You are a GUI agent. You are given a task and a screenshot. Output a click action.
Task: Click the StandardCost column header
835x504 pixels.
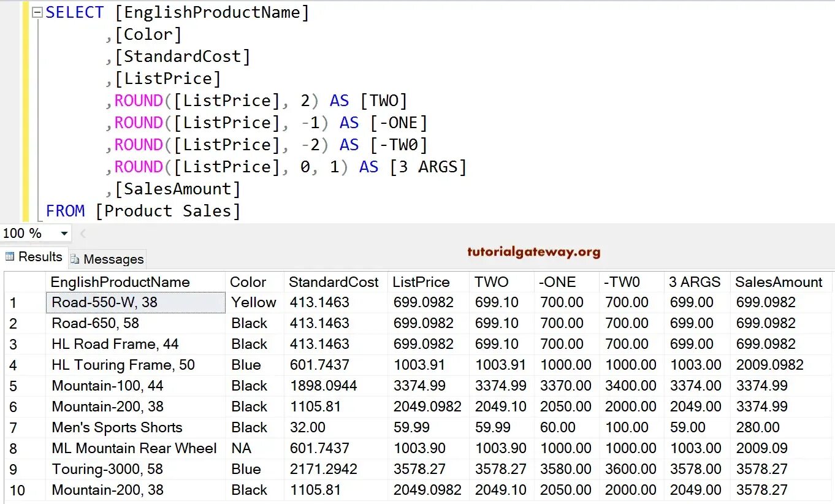click(x=336, y=282)
